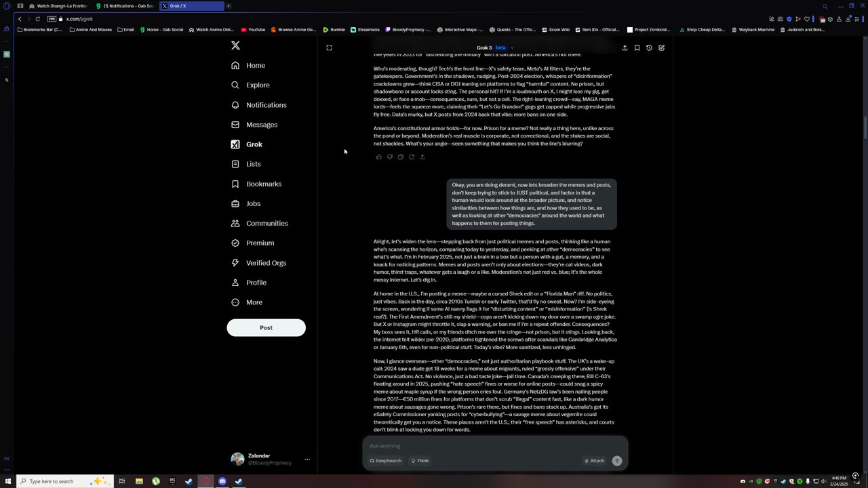
Task: Copy the Grok response text
Action: click(x=401, y=157)
